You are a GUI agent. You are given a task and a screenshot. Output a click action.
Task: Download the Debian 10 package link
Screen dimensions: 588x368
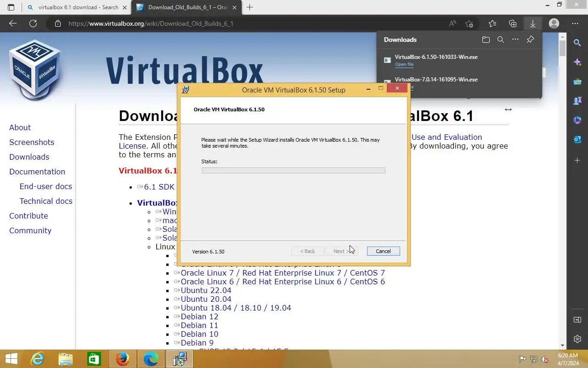tap(199, 334)
